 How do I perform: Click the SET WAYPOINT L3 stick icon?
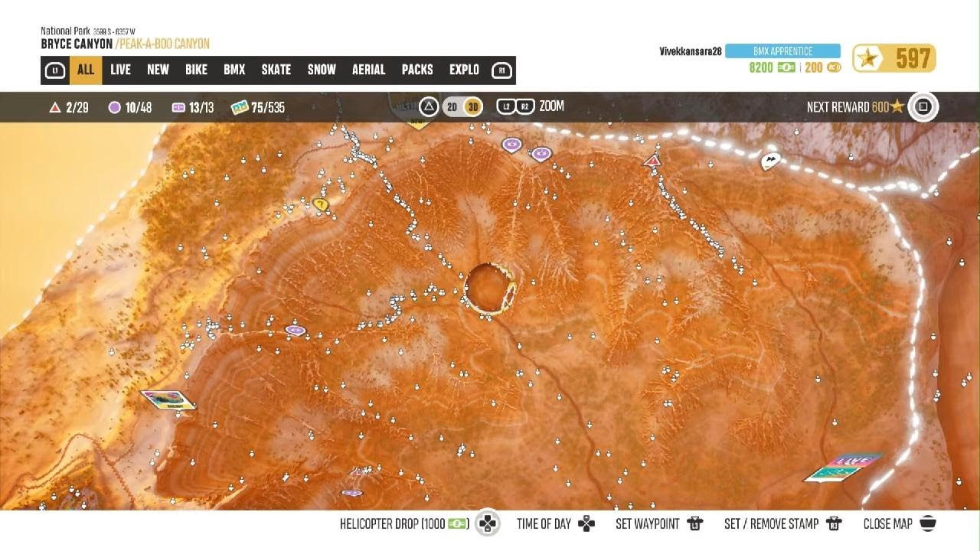694,524
